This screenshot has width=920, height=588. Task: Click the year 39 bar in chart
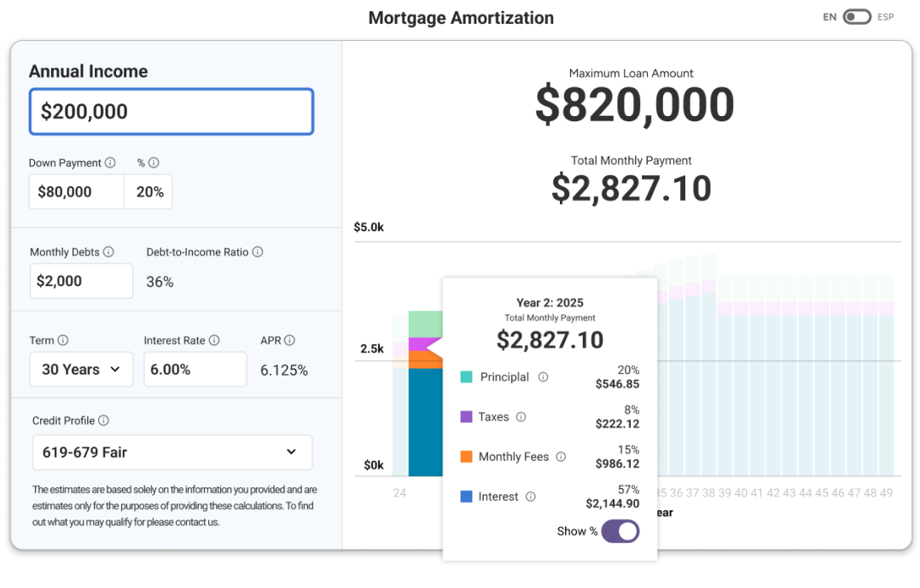click(x=725, y=393)
